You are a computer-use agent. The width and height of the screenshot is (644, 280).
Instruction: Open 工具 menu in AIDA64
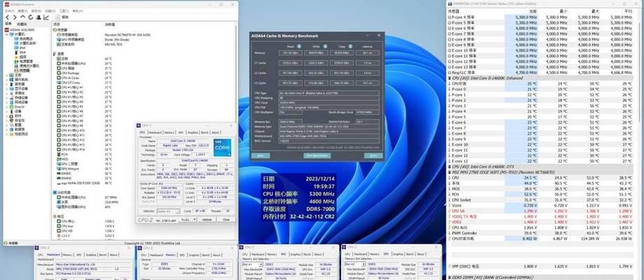coord(64,10)
